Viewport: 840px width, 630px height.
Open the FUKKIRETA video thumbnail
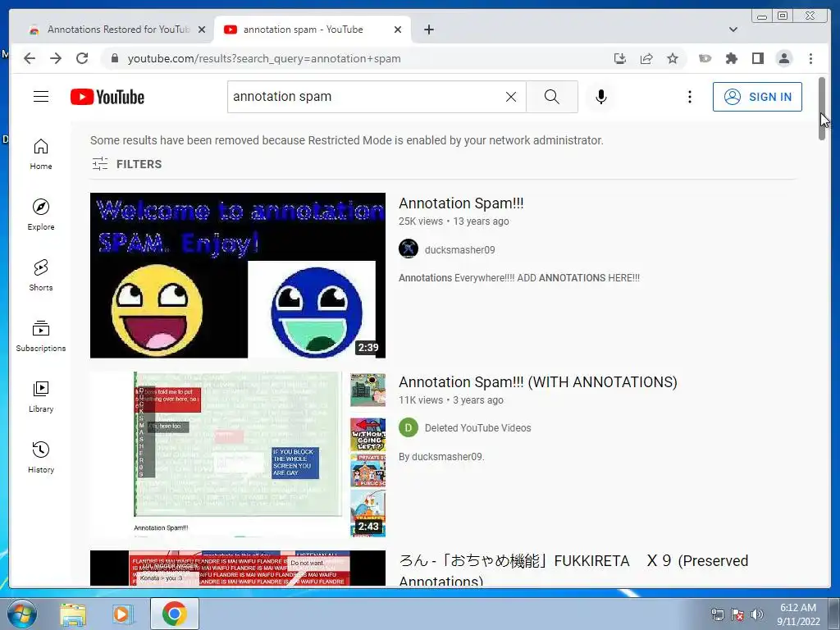pyautogui.click(x=237, y=568)
